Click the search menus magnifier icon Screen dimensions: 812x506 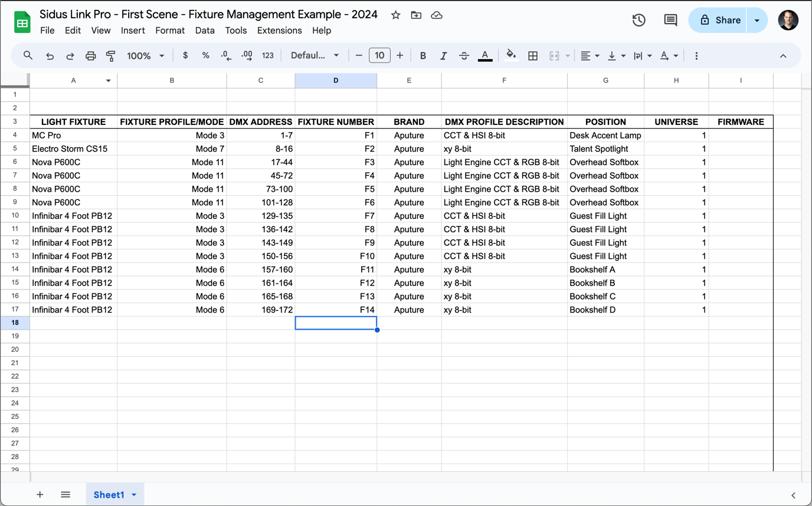[x=28, y=55]
